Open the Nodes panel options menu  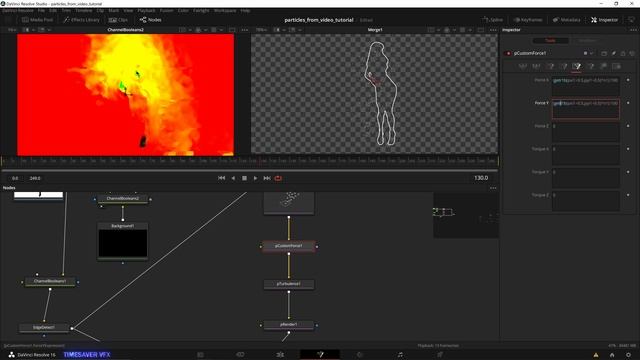click(493, 188)
